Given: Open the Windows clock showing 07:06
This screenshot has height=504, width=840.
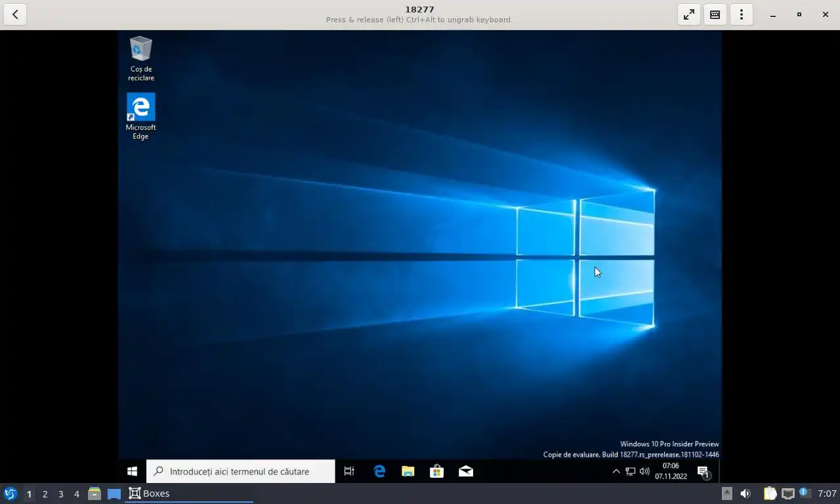Looking at the screenshot, I should (x=671, y=471).
